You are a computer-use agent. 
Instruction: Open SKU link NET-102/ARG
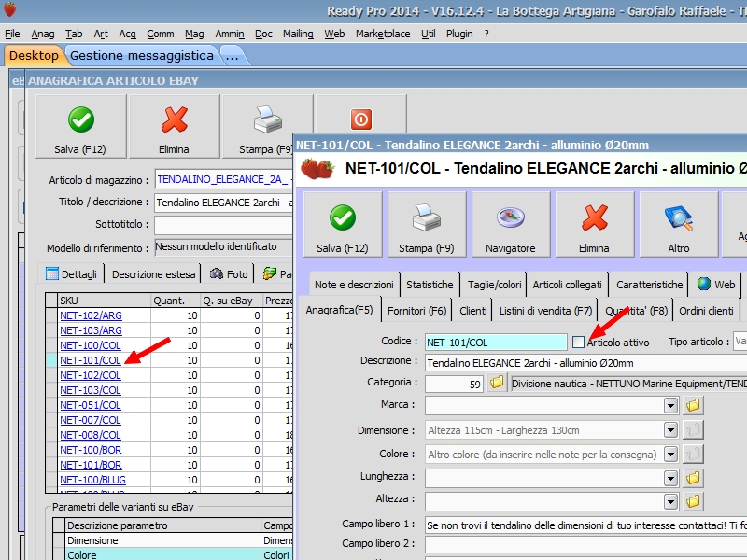tap(91, 315)
